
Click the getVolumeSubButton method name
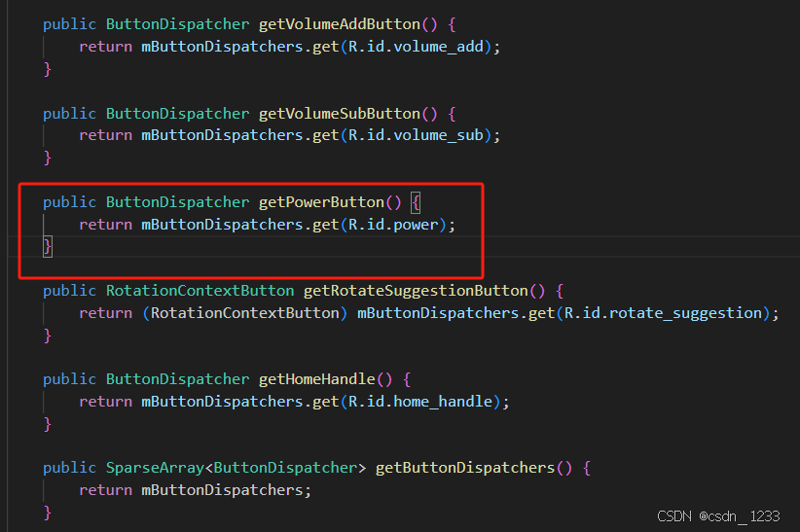(x=340, y=113)
